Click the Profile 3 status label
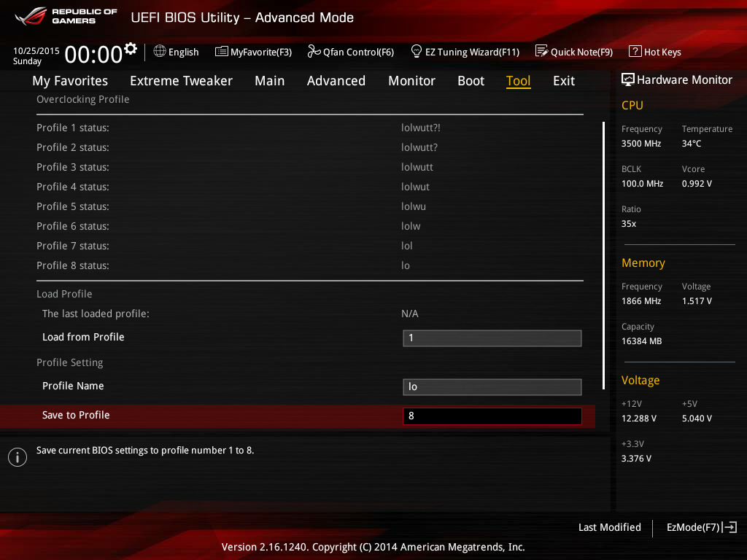747x560 pixels. (x=73, y=167)
